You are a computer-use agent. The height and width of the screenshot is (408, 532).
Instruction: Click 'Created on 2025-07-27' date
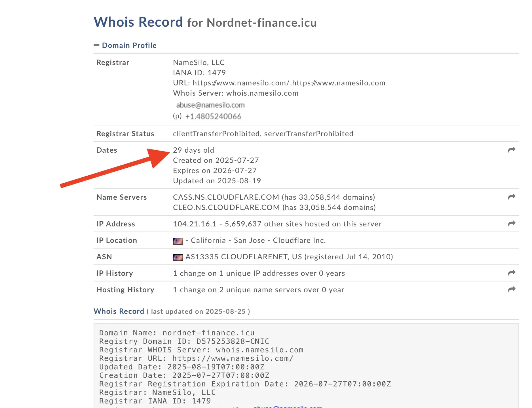216,160
